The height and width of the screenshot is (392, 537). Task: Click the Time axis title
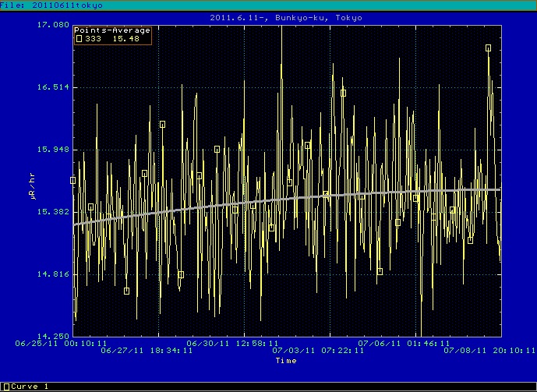click(285, 360)
